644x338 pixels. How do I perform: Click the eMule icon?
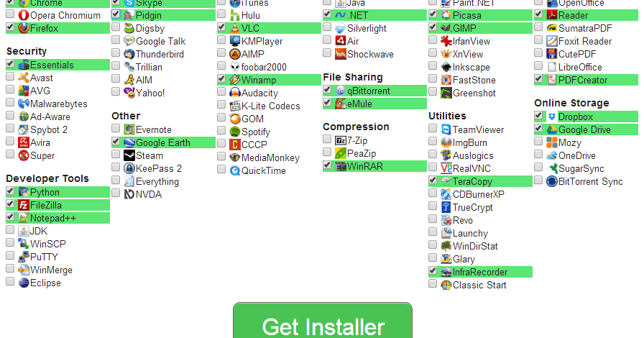[341, 104]
